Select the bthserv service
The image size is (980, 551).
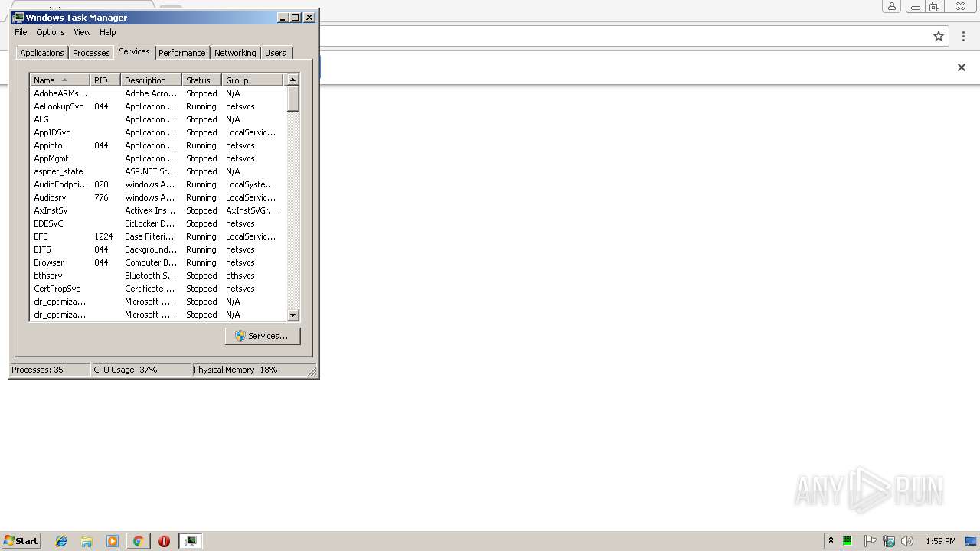click(158, 275)
